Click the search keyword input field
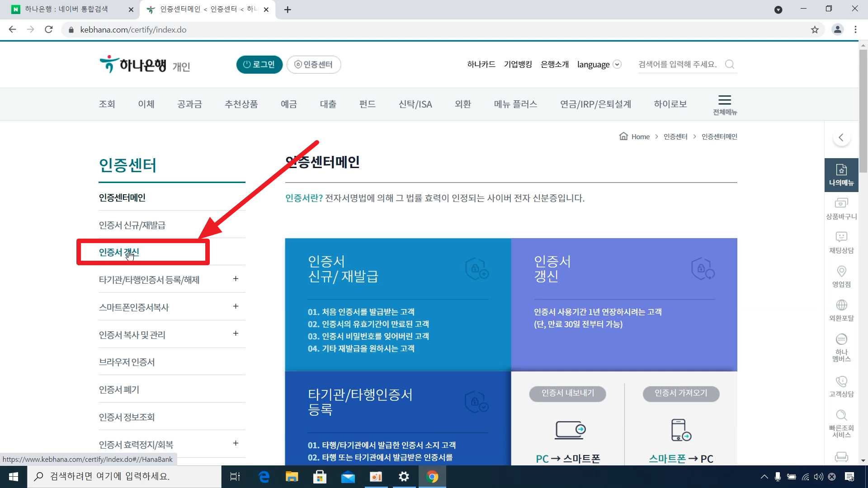 [x=677, y=64]
